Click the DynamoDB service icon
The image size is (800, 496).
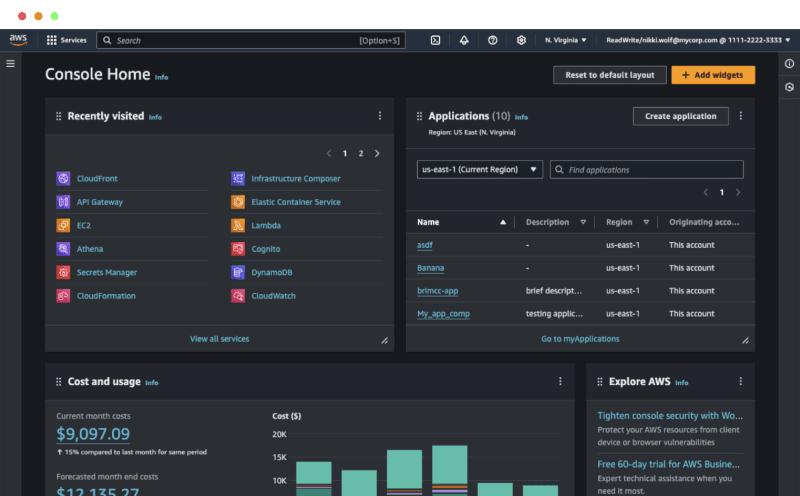(x=238, y=272)
